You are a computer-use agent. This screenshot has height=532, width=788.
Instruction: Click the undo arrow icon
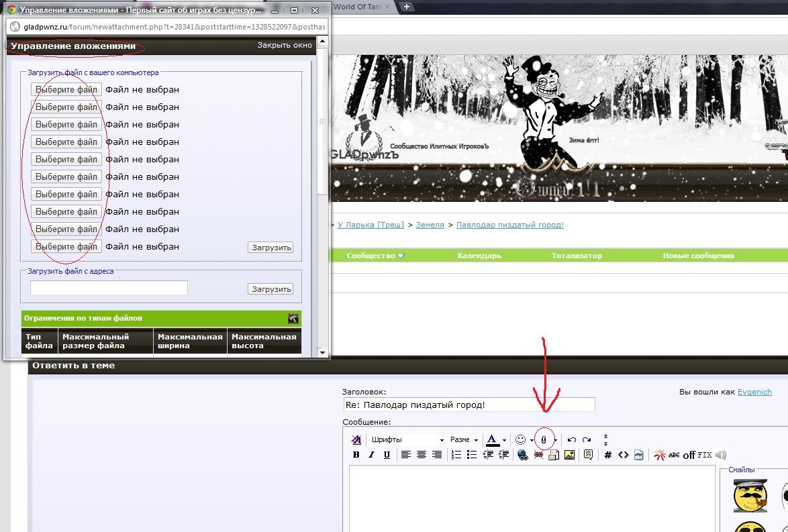[572, 439]
